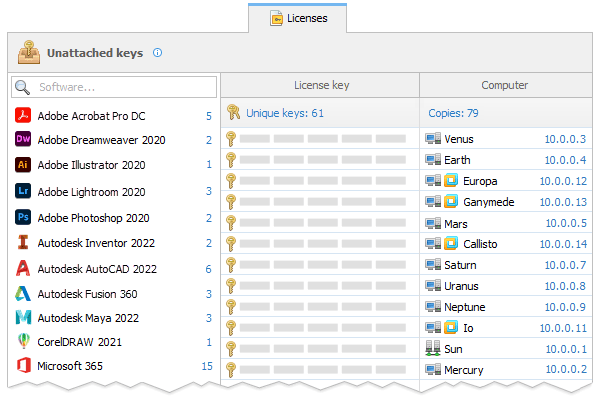Click the key icon in Neptune row
The height and width of the screenshot is (400, 600).
(231, 307)
